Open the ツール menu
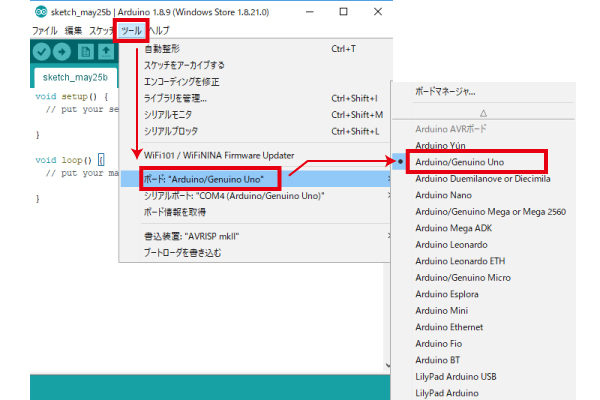Screen dimensions: 600x400 click(x=131, y=31)
